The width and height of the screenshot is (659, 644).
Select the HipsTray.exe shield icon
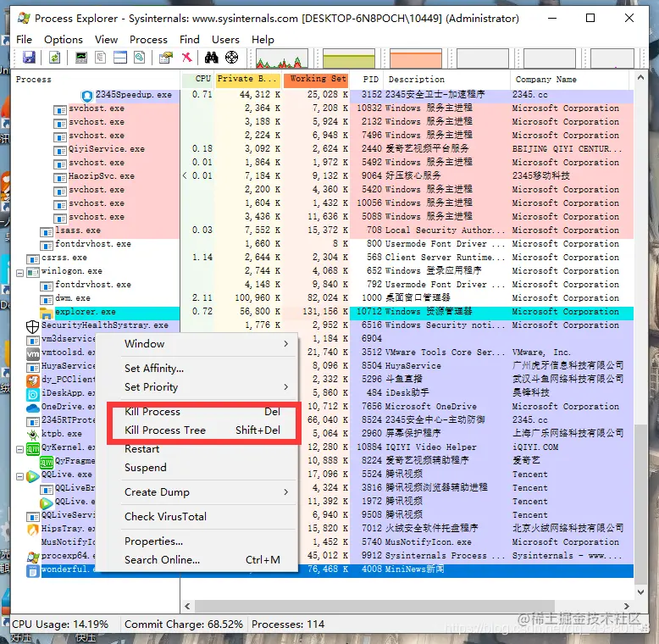(x=33, y=530)
